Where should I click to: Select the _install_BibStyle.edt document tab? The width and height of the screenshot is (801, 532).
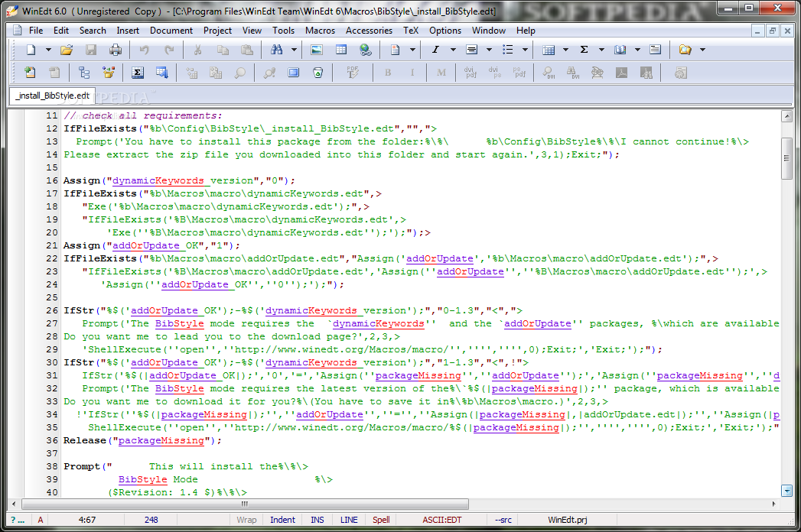(x=52, y=96)
